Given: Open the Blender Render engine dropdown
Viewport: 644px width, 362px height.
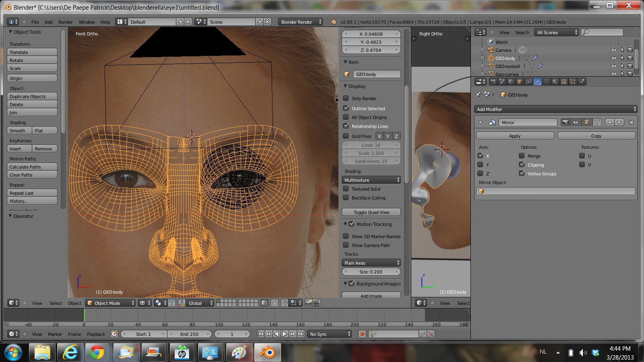Looking at the screenshot, I should [300, 22].
